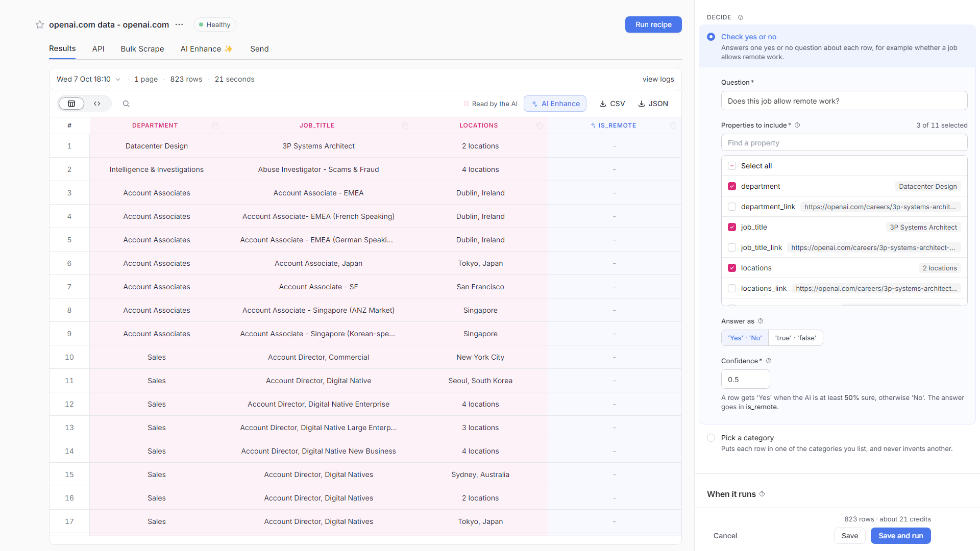980x551 pixels.
Task: Download results as CSV
Action: (612, 104)
